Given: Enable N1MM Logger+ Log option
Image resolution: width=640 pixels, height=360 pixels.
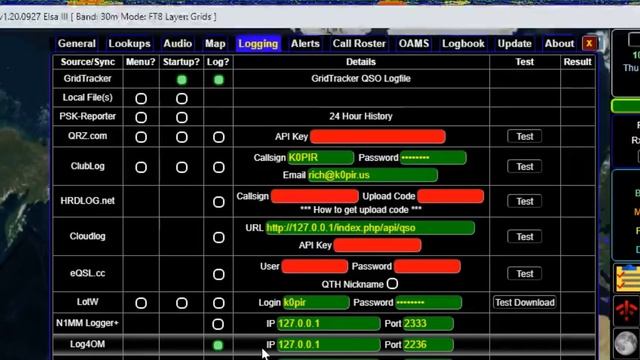Looking at the screenshot, I should 218,324.
